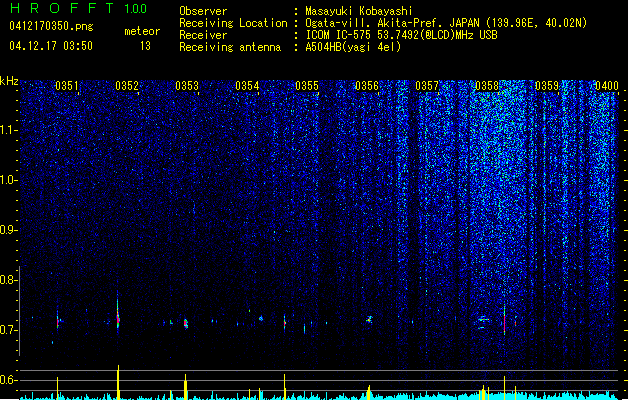Click the meteor echo just before 0353
Viewport: 629px width, 400px height.
[186, 323]
